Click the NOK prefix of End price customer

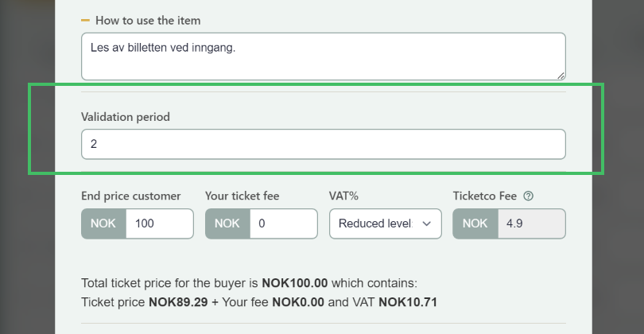[103, 223]
